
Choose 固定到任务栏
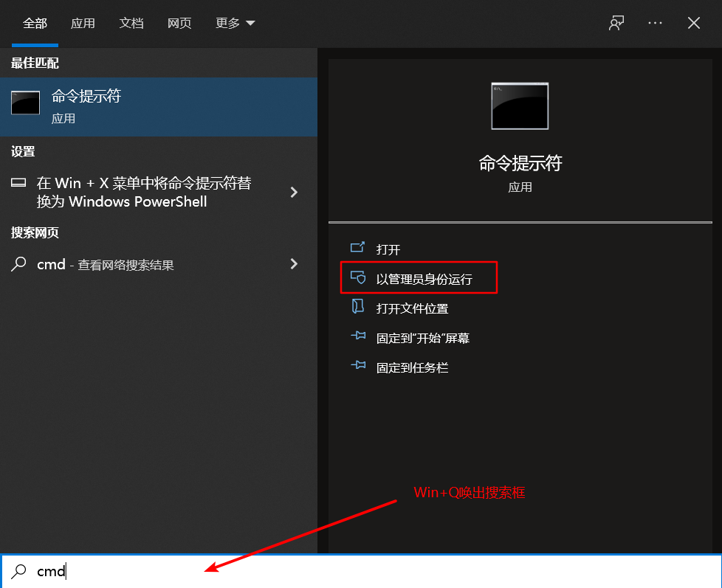point(412,367)
